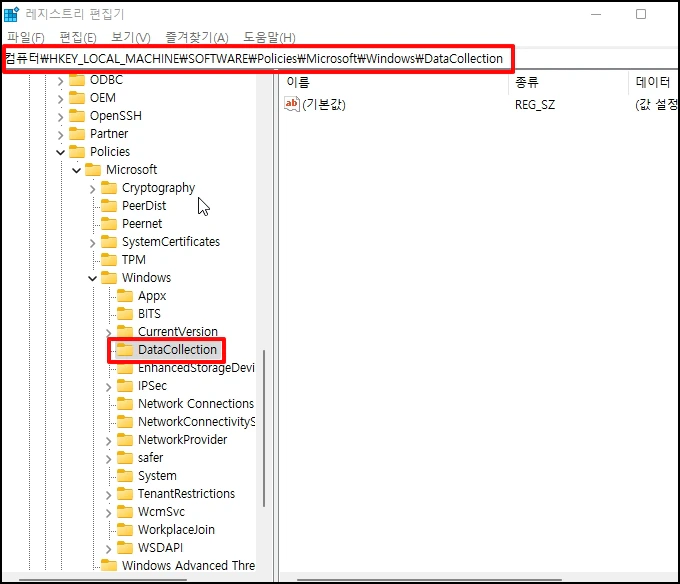Click the PeerDist folder icon
Screen dimensions: 680x584
[x=109, y=206]
